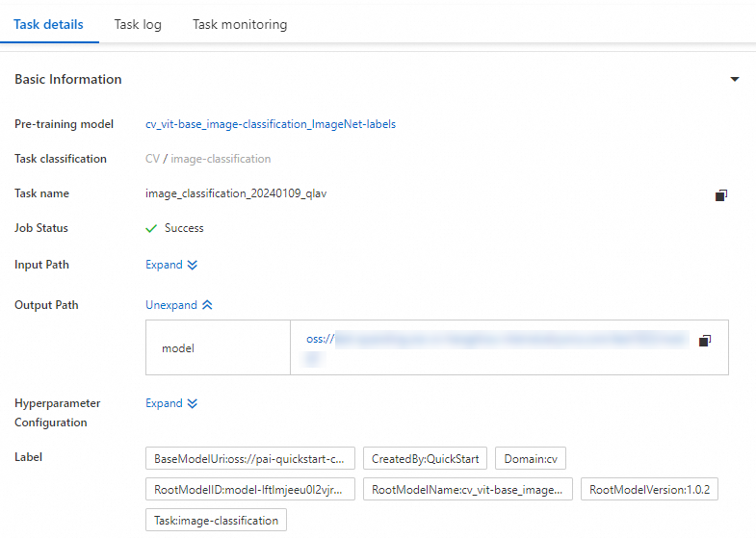Copy the task name with the copy icon
Image resolution: width=756 pixels, height=538 pixels.
721,194
